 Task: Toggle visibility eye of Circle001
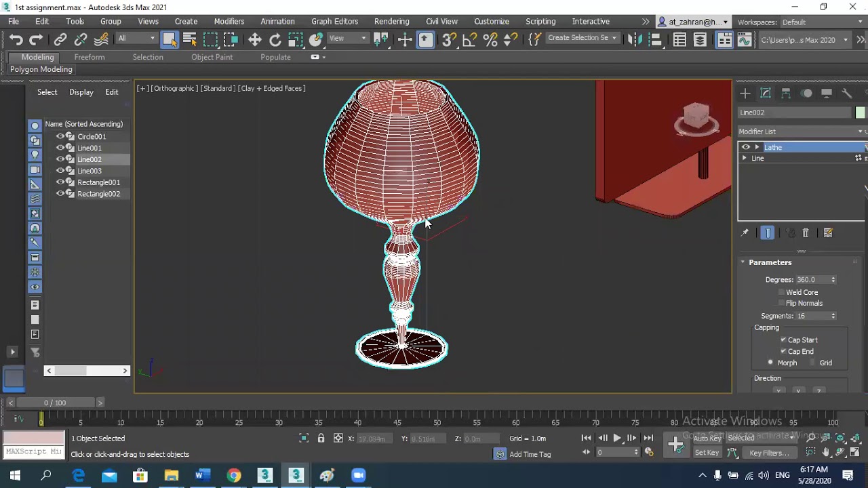click(60, 136)
